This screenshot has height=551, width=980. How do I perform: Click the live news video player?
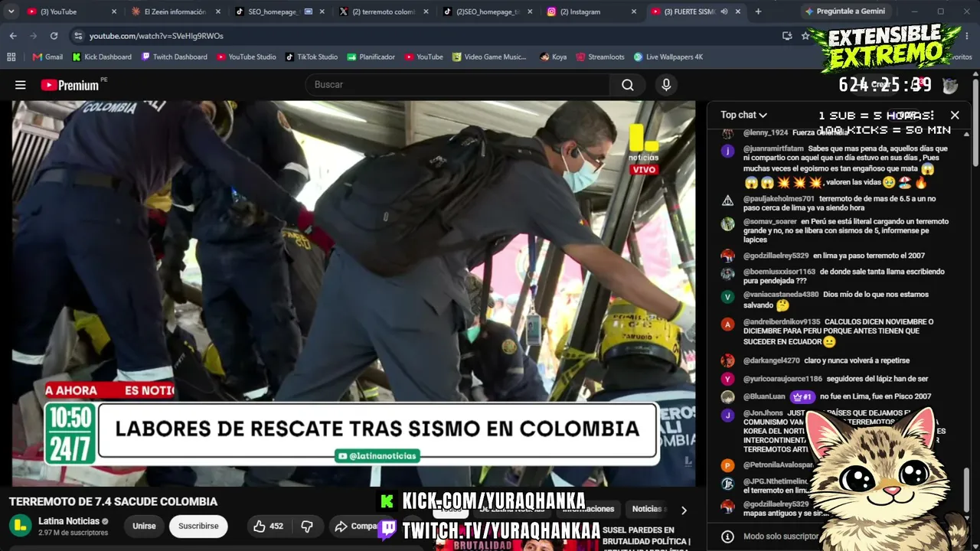353,294
